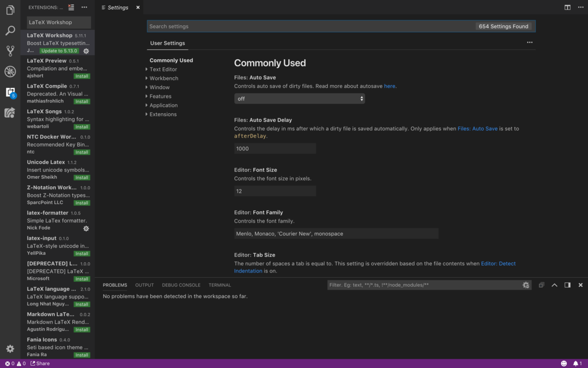The width and height of the screenshot is (588, 368).
Task: Click the Editor Font Family field
Action: [x=336, y=233]
